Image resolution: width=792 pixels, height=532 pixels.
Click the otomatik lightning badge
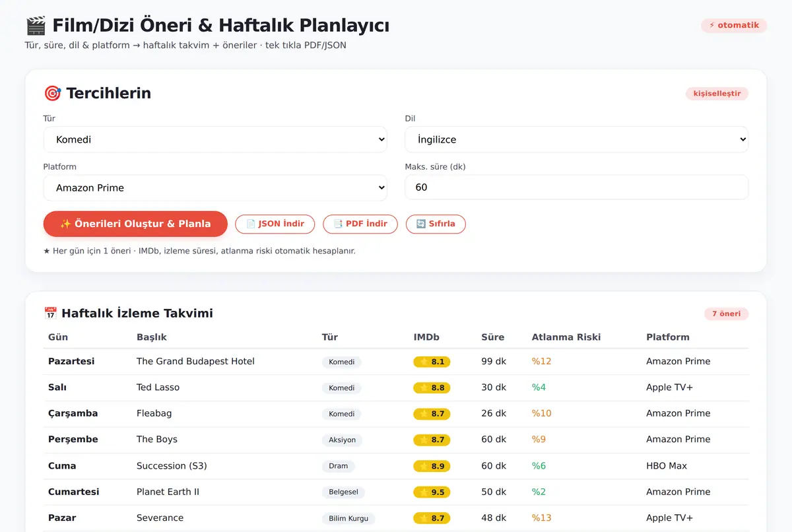pos(734,26)
